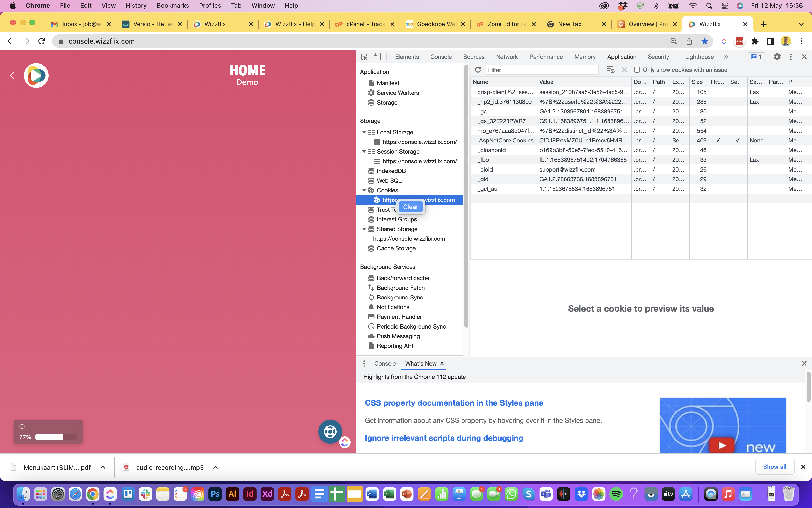Show more DevTools tabs chevron
The width and height of the screenshot is (812, 508).
[726, 57]
